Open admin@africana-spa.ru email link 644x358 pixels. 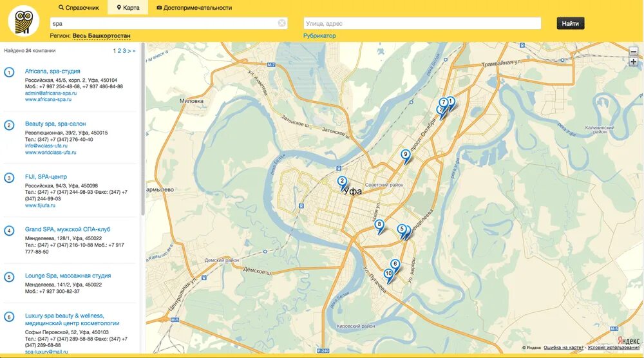coord(50,93)
